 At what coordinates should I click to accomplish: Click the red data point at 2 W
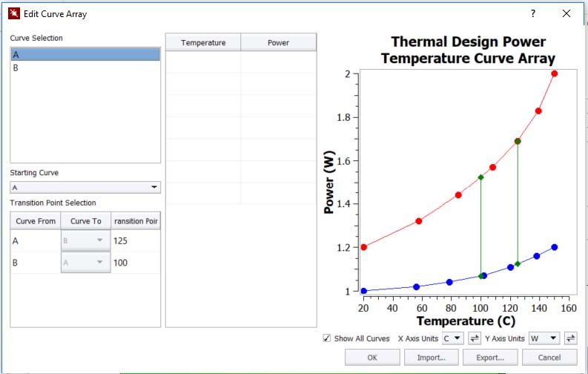[x=555, y=73]
